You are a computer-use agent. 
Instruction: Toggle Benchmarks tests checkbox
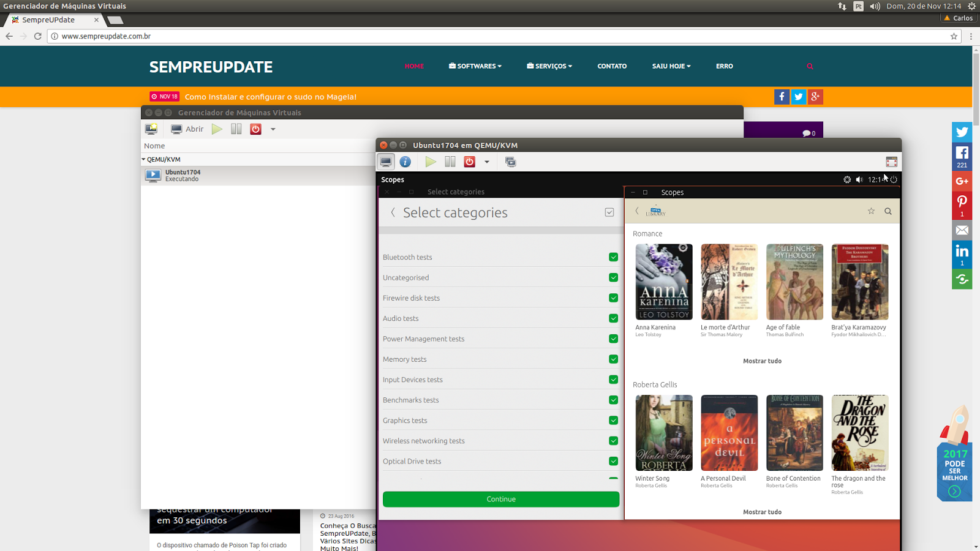coord(613,400)
